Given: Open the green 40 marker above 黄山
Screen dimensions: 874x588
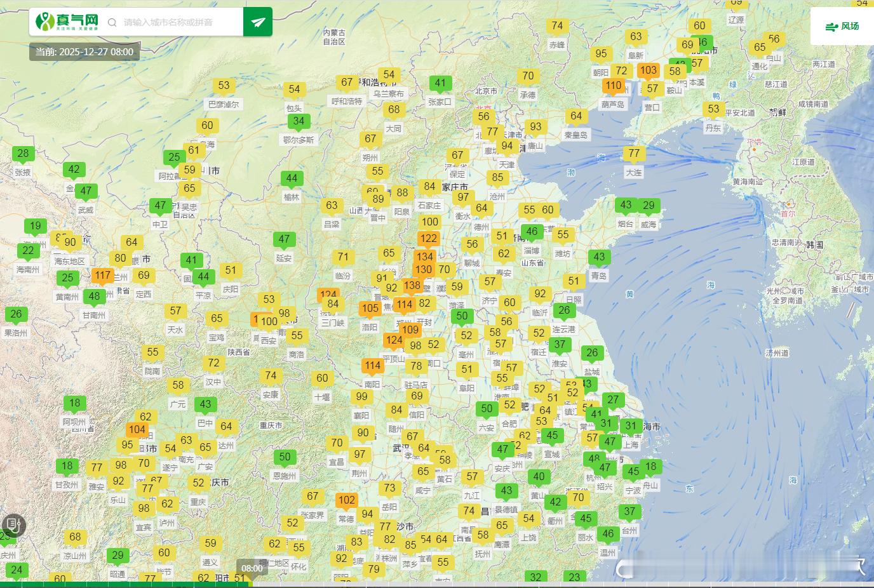Looking at the screenshot, I should click(539, 478).
